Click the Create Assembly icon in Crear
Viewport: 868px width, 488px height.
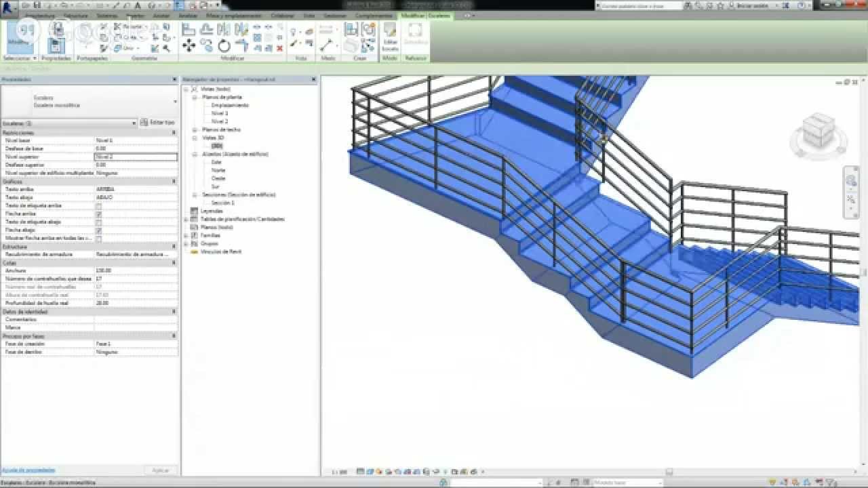pyautogui.click(x=351, y=29)
